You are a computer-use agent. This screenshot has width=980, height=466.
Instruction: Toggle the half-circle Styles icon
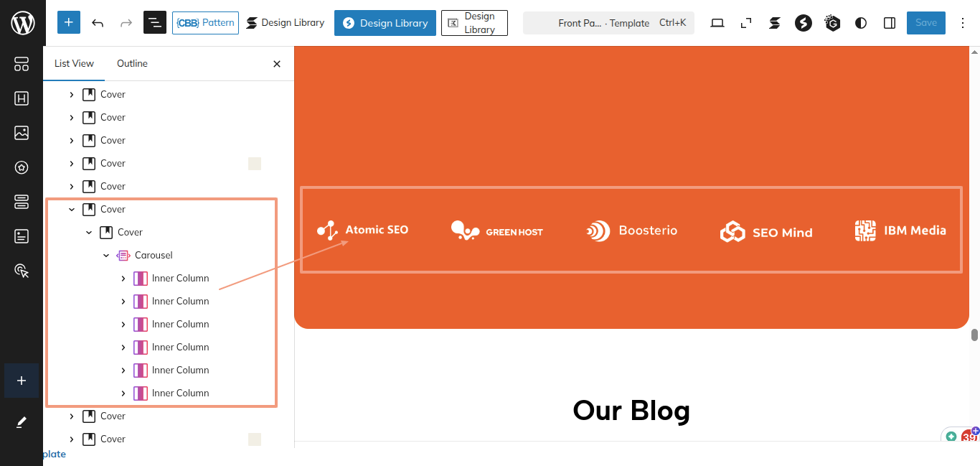click(861, 23)
